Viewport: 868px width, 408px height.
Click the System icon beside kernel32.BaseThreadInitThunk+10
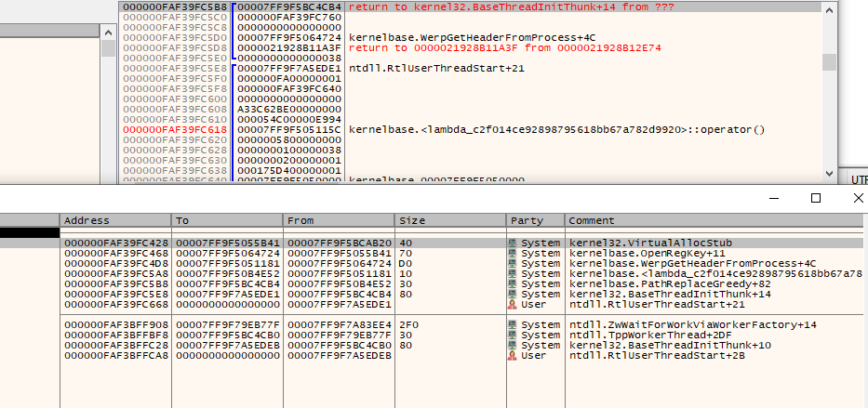[x=513, y=346]
